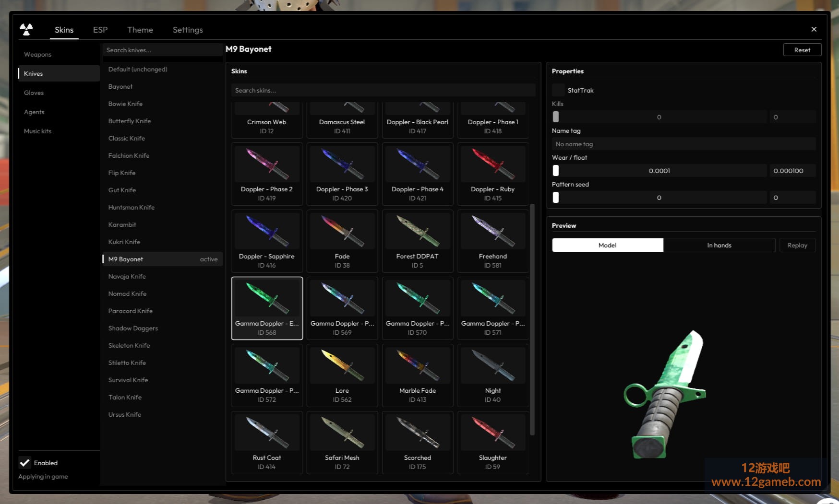The image size is (839, 504).
Task: Click the Kills slider
Action: 659,117
